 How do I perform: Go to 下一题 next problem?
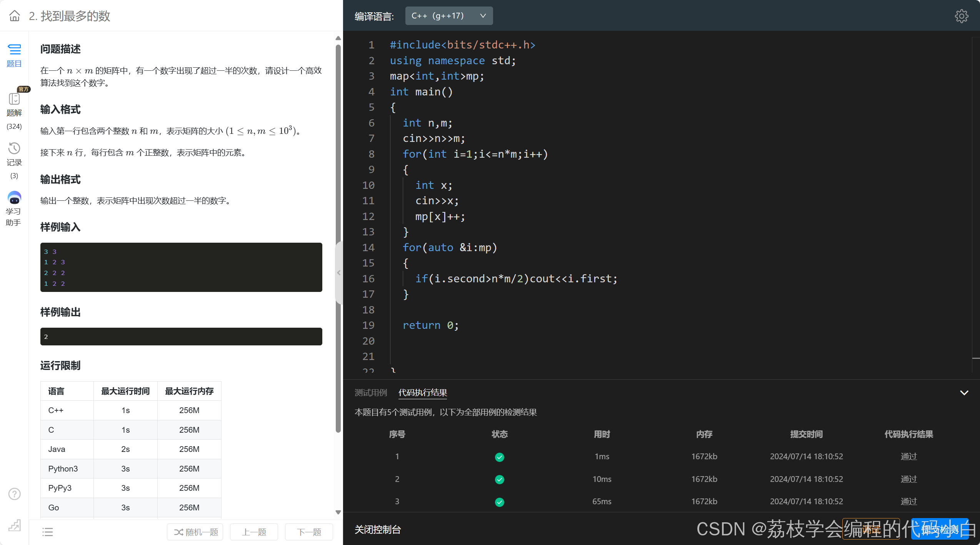pyautogui.click(x=309, y=532)
